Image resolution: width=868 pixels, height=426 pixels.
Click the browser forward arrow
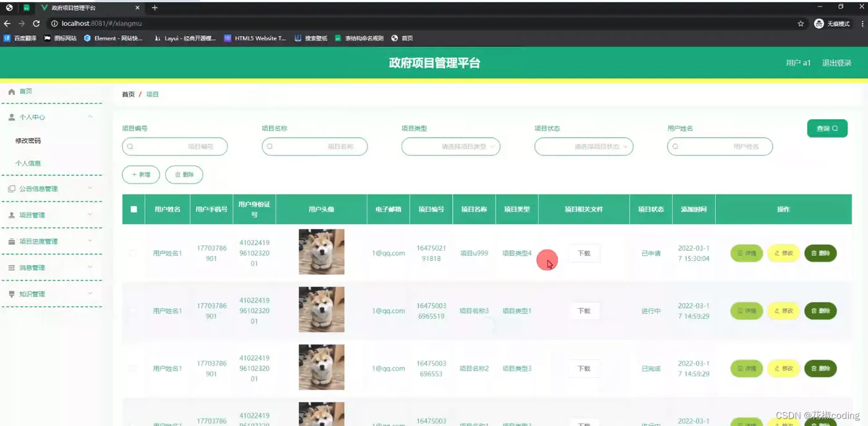(22, 24)
